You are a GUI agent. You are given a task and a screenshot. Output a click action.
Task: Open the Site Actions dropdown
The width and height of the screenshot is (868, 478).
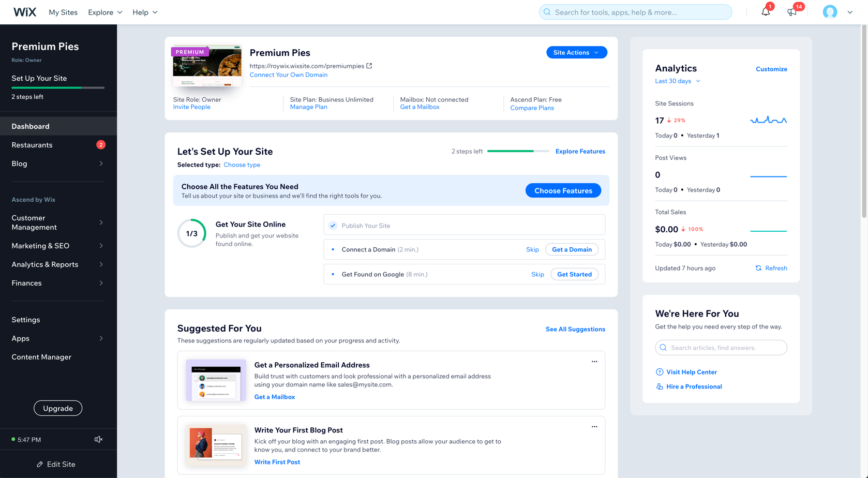point(576,52)
